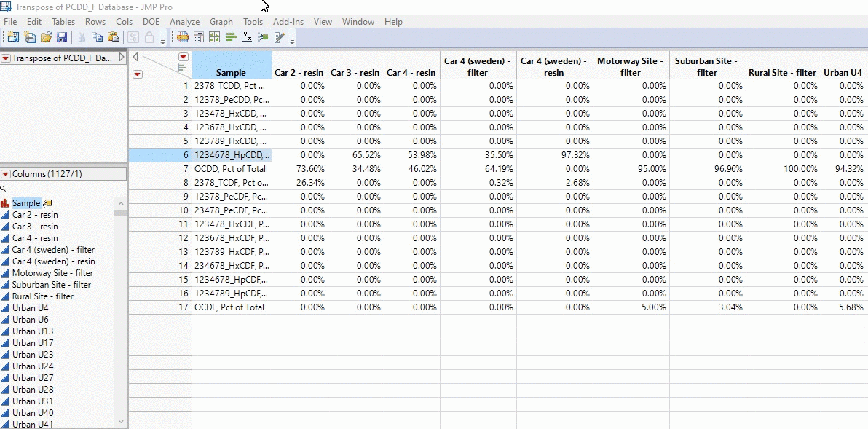Select the Car 3 - resin column header

[x=355, y=66]
